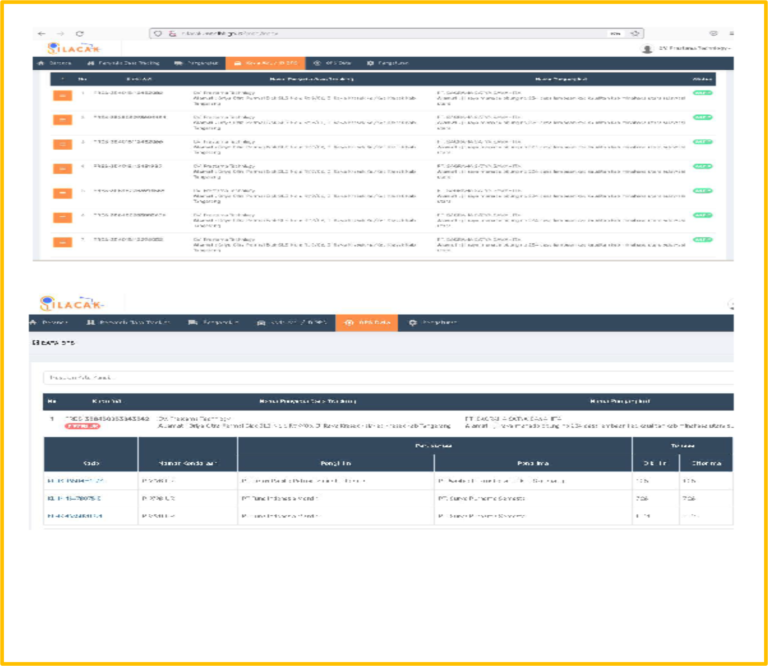
Task: Click the red status badge under the festronik number
Action: (x=83, y=425)
